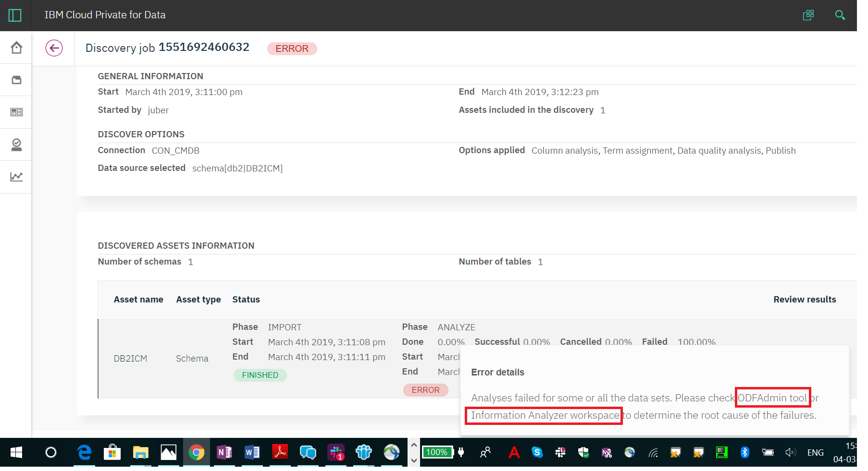
Task: Open File Explorer from taskbar
Action: point(141,452)
